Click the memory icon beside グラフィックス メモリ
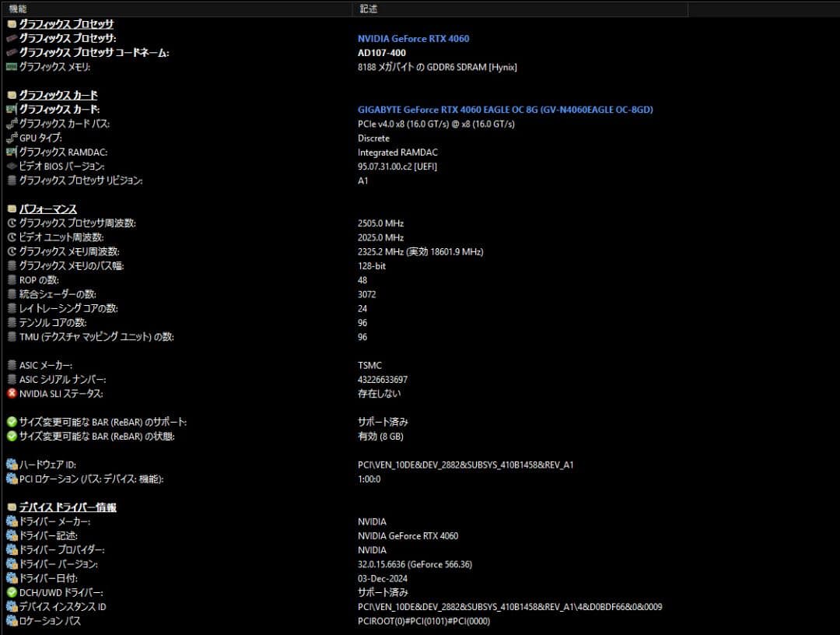The height and width of the screenshot is (635, 840). click(x=12, y=67)
